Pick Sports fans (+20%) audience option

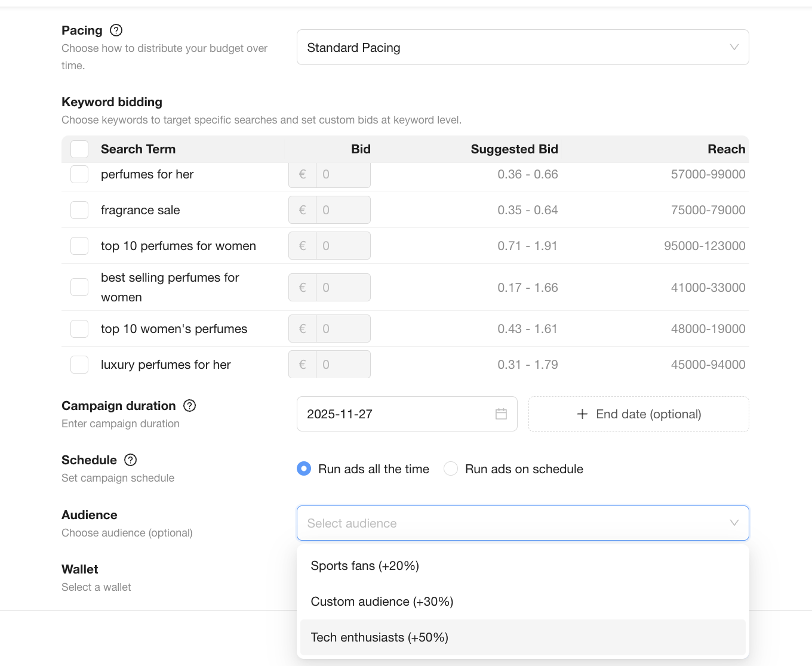click(x=365, y=566)
